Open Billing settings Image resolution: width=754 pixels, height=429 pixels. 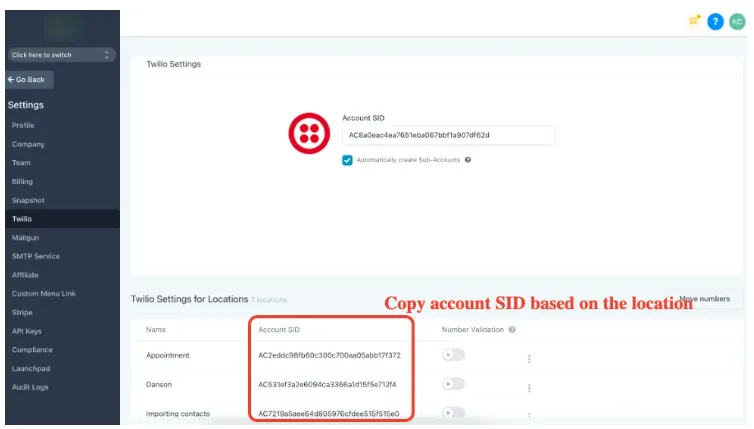22,181
